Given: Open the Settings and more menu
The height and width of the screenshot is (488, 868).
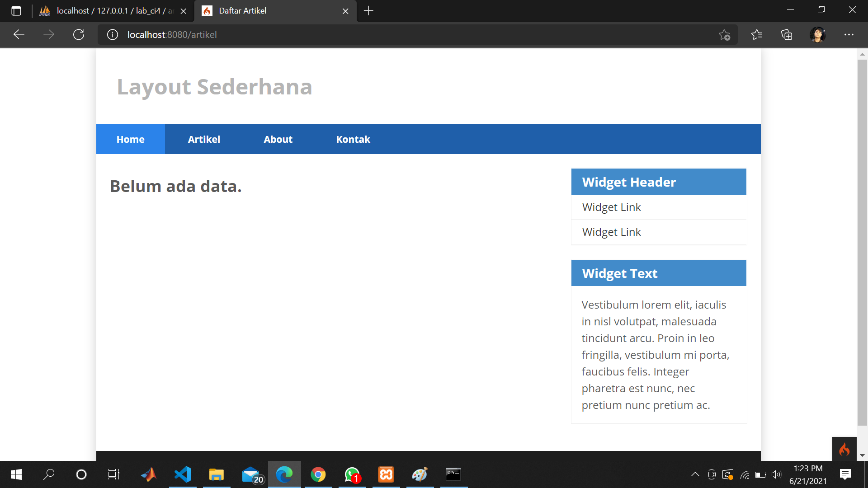Looking at the screenshot, I should coord(849,34).
